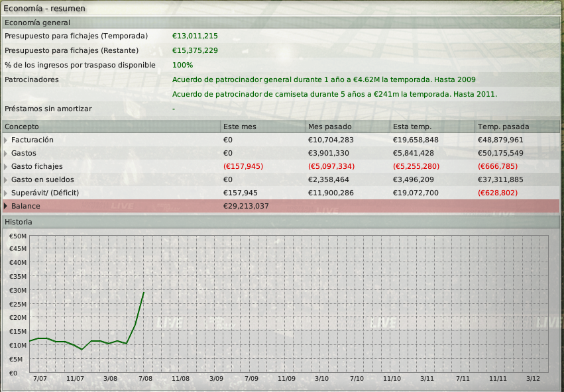Image resolution: width=564 pixels, height=392 pixels.
Task: Click Balance value €29,213,037
Action: [246, 206]
